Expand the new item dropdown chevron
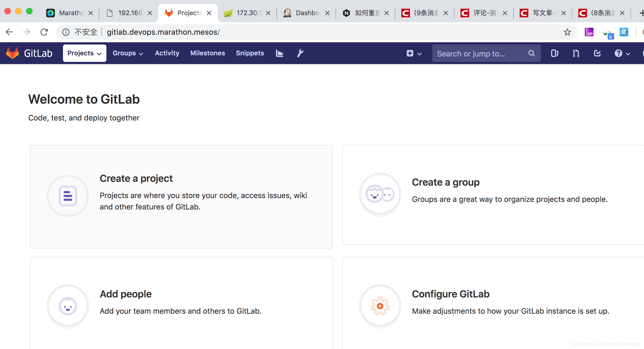644x349 pixels. pyautogui.click(x=419, y=54)
